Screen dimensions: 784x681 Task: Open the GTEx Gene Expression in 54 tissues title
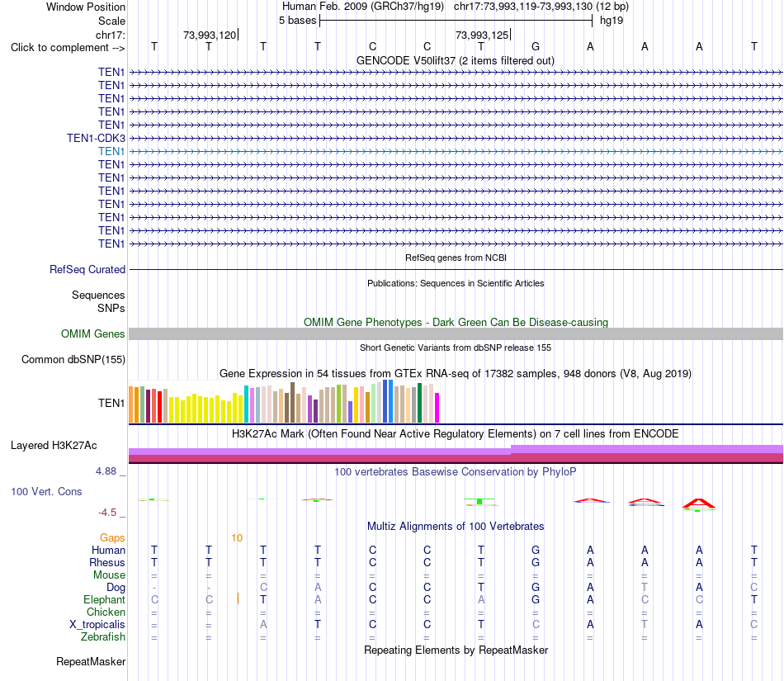click(456, 373)
